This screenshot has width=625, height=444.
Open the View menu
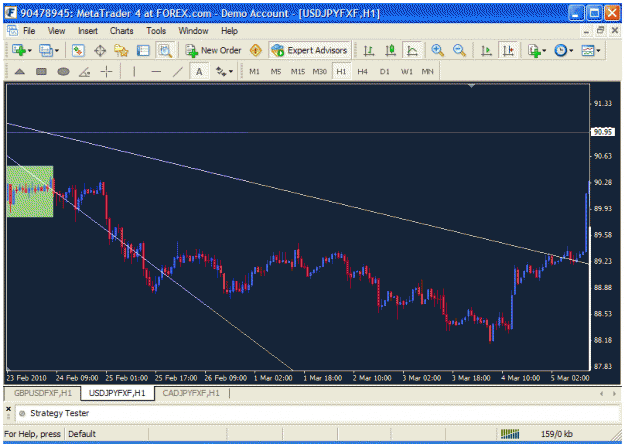pos(56,31)
